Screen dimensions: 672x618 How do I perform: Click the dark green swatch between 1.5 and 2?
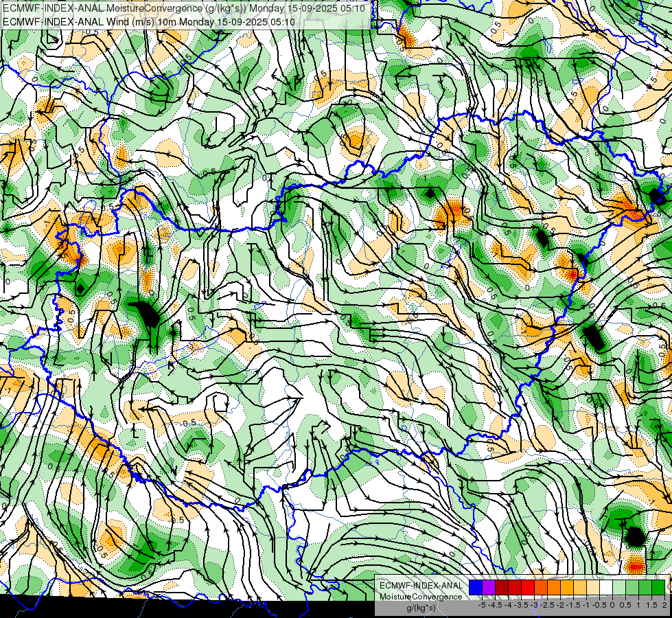(658, 587)
